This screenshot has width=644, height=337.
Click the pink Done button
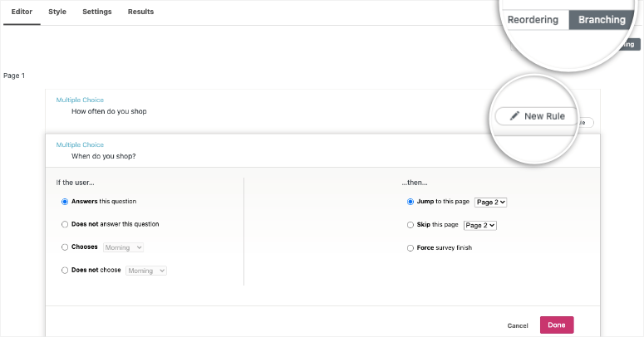pyautogui.click(x=557, y=325)
